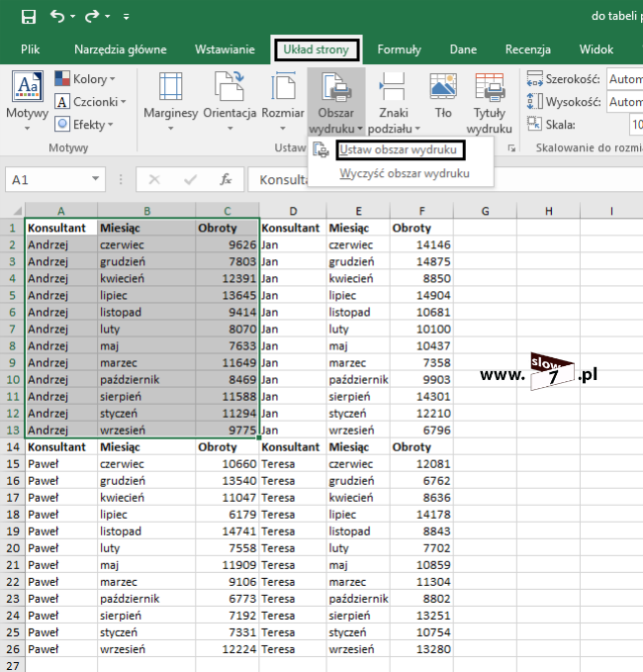Image resolution: width=643 pixels, height=672 pixels.
Task: Open the Marginesy margins menu
Action: point(170,101)
